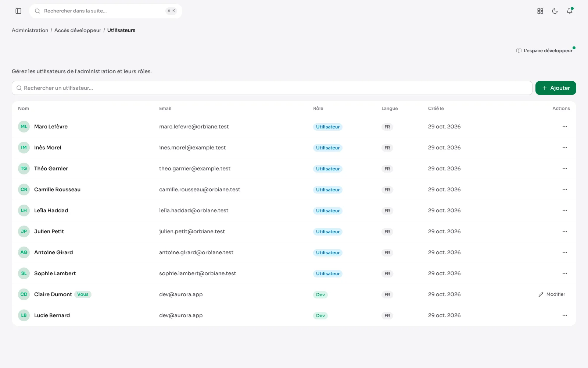Select the name Leïla Haddad

[x=51, y=210]
